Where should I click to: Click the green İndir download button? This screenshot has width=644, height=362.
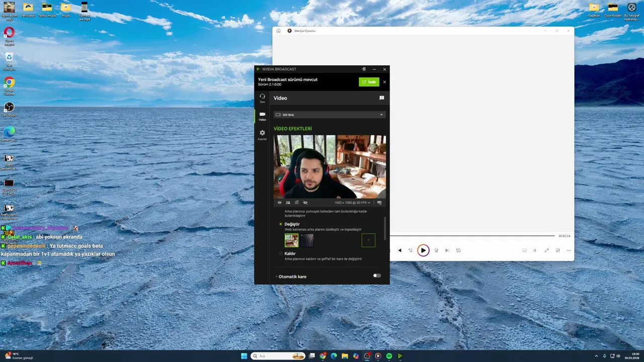[x=369, y=82]
